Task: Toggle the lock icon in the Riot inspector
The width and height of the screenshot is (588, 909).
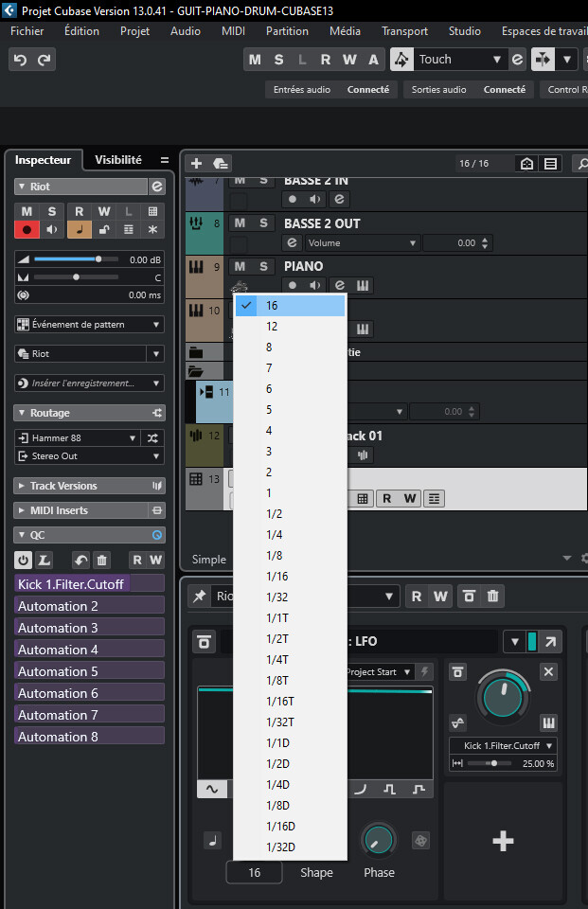Action: pyautogui.click(x=104, y=229)
